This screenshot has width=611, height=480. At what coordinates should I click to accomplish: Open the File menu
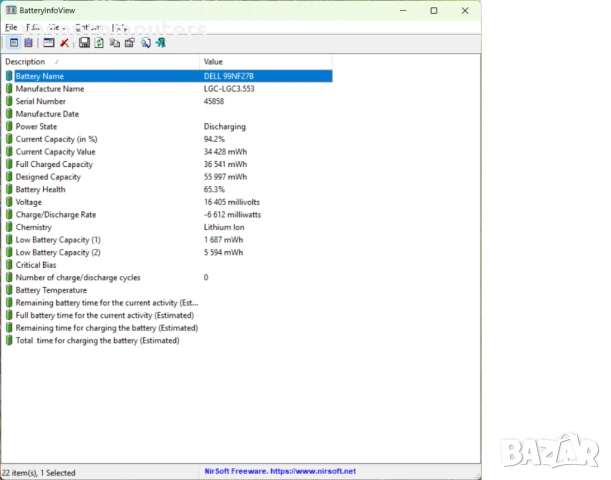[11, 27]
